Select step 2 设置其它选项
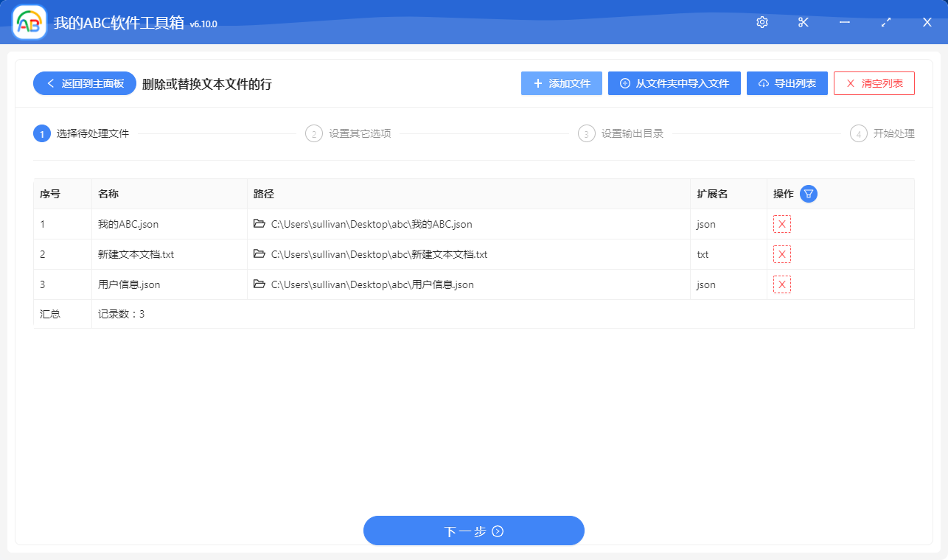Viewport: 948px width, 560px height. (356, 133)
